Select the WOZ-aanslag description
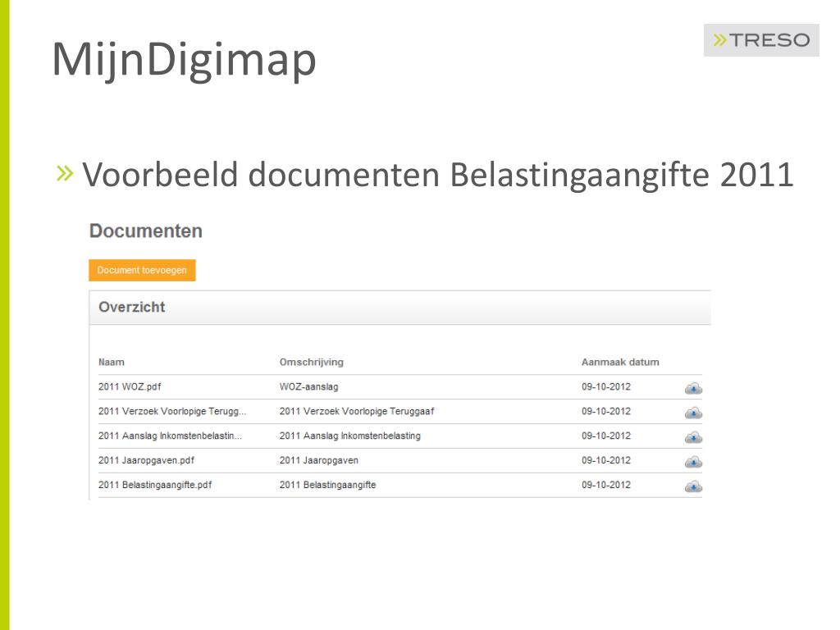The image size is (840, 630). click(x=308, y=387)
